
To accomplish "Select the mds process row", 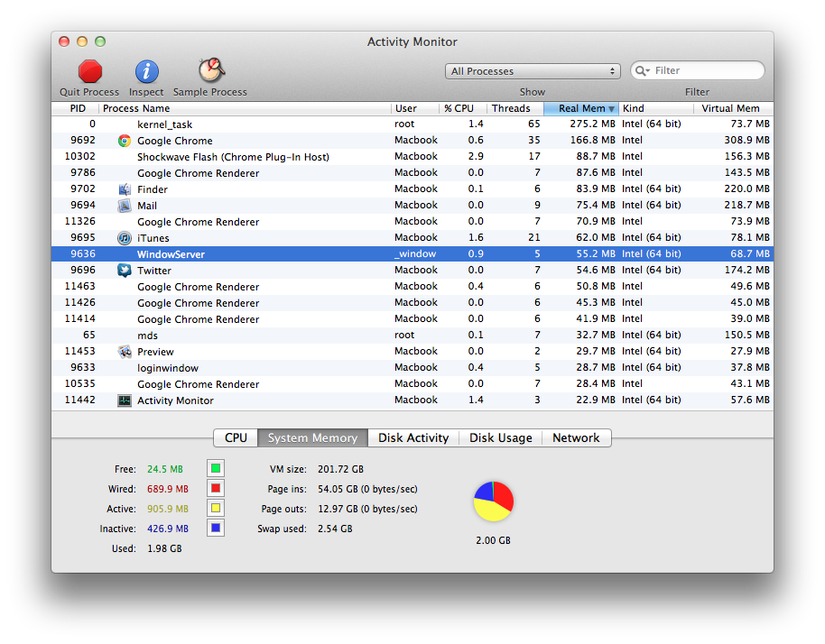I will tap(412, 336).
